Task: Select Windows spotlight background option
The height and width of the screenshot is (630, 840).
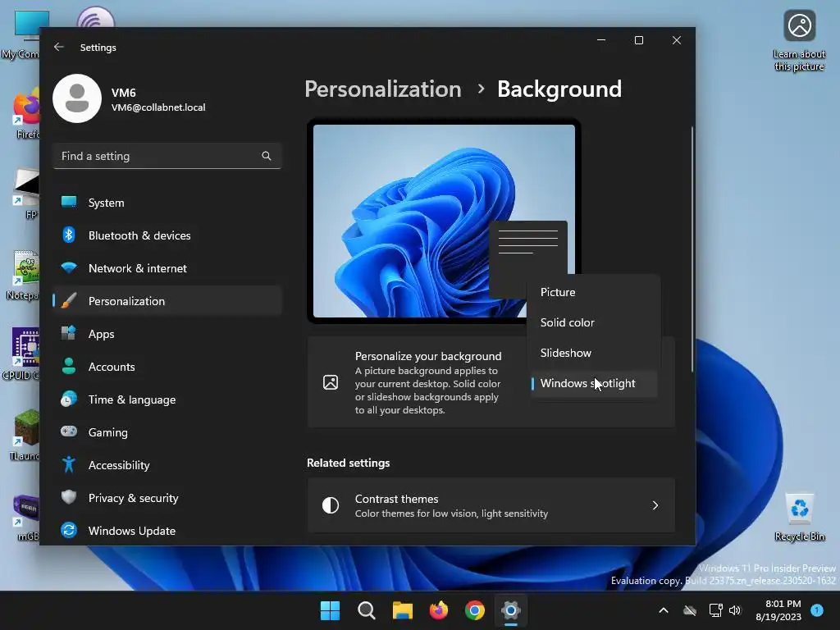Action: 594,383
